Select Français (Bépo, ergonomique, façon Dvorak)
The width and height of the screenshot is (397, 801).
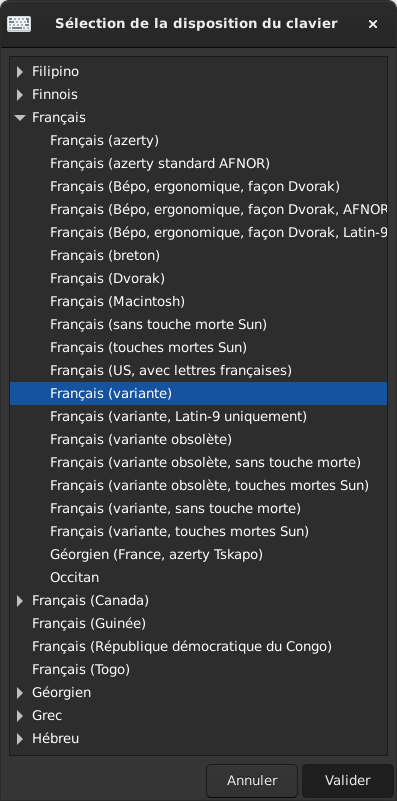point(198,186)
